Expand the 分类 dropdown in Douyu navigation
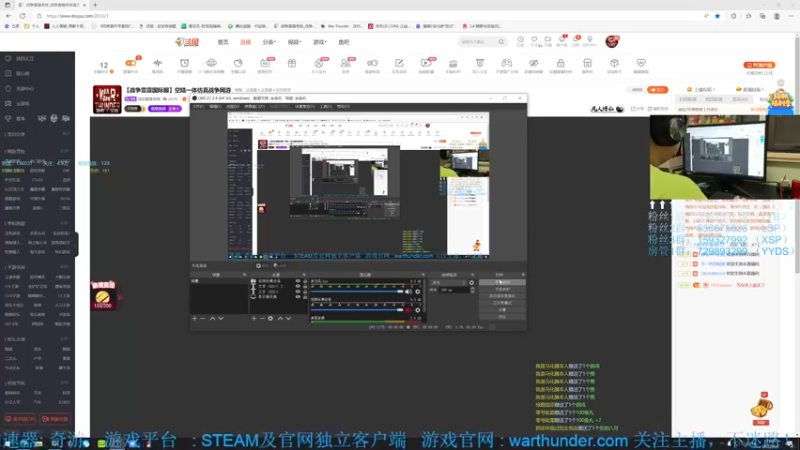 269,42
